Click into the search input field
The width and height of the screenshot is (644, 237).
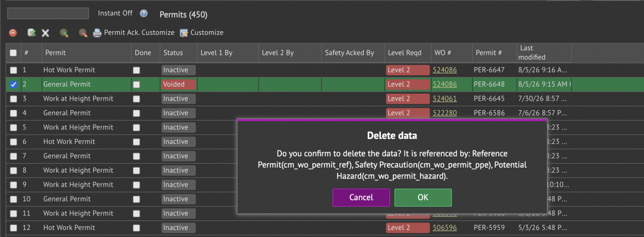(48, 13)
